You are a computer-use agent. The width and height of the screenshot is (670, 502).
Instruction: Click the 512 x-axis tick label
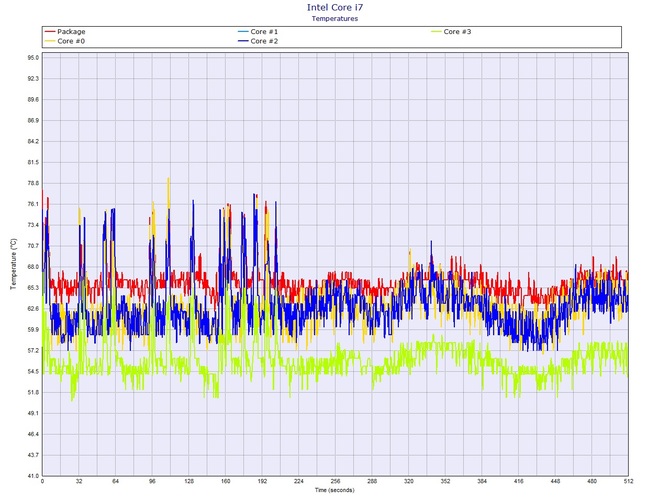(628, 481)
